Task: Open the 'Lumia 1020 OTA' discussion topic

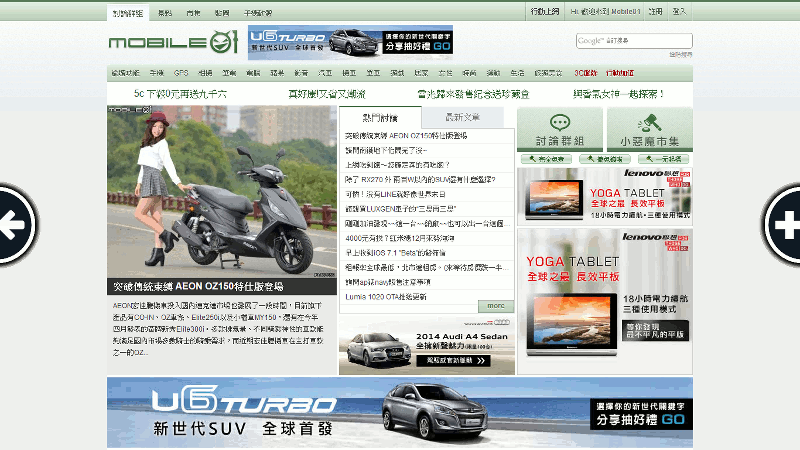Action: pos(386,297)
